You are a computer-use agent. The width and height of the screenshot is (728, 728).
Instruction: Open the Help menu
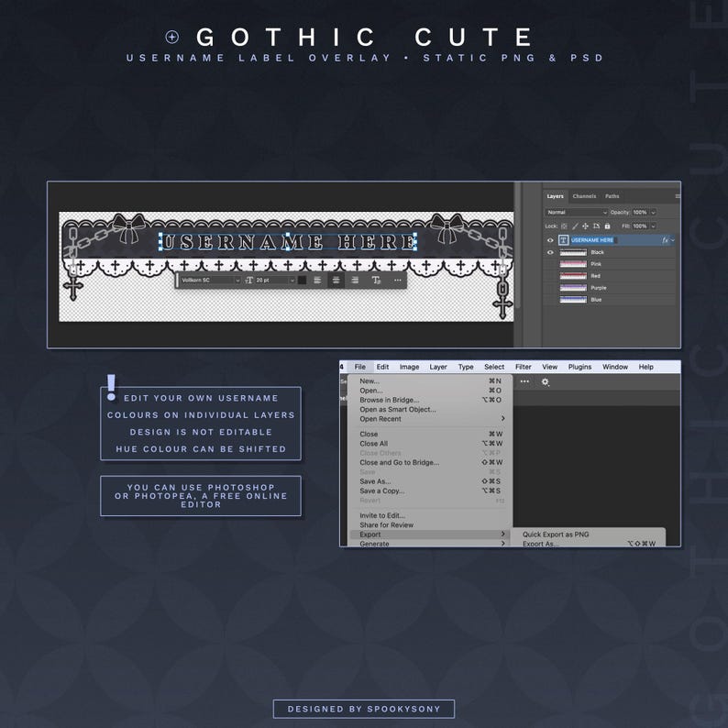(645, 367)
